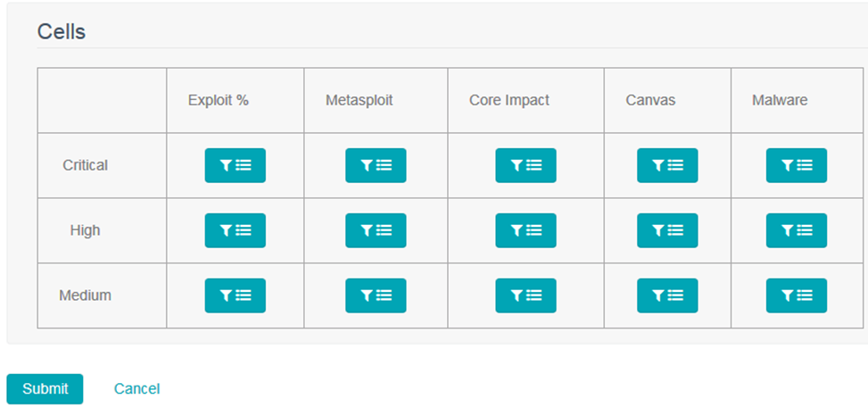The width and height of the screenshot is (868, 416).
Task: Open filter for High Exploit % cell
Action: [235, 230]
